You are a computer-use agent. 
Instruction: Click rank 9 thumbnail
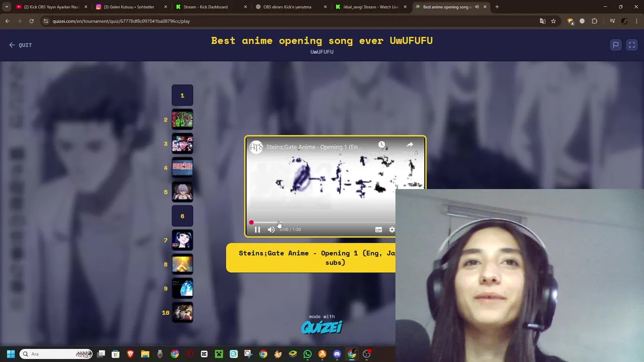click(x=182, y=289)
